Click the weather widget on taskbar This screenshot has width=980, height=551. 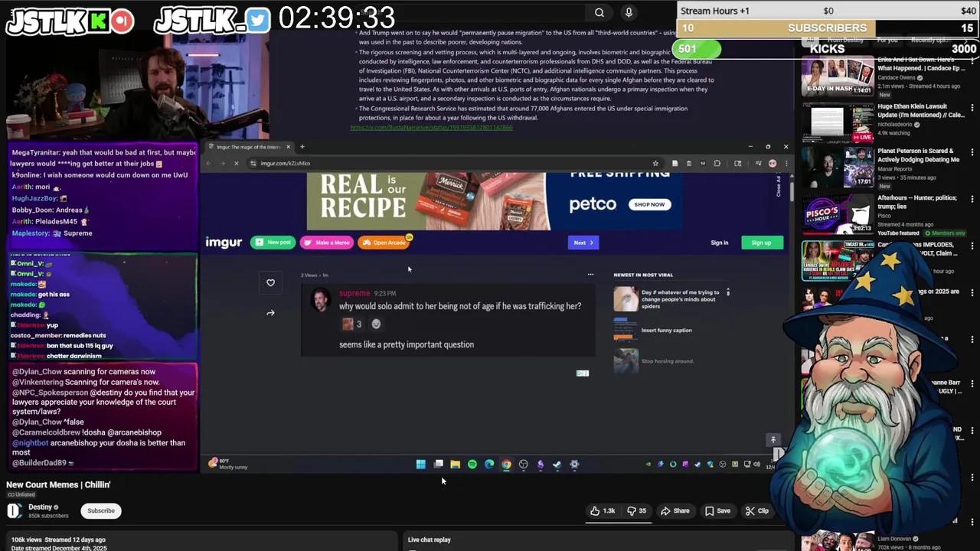click(229, 465)
